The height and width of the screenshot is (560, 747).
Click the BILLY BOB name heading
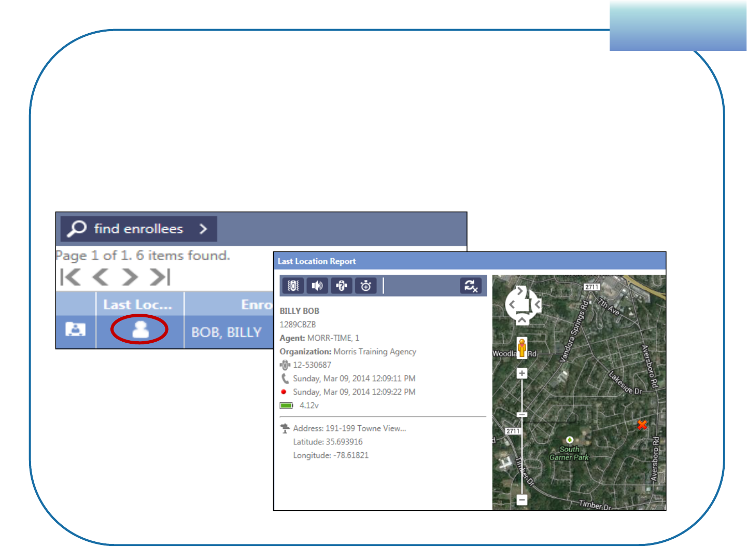coord(300,311)
